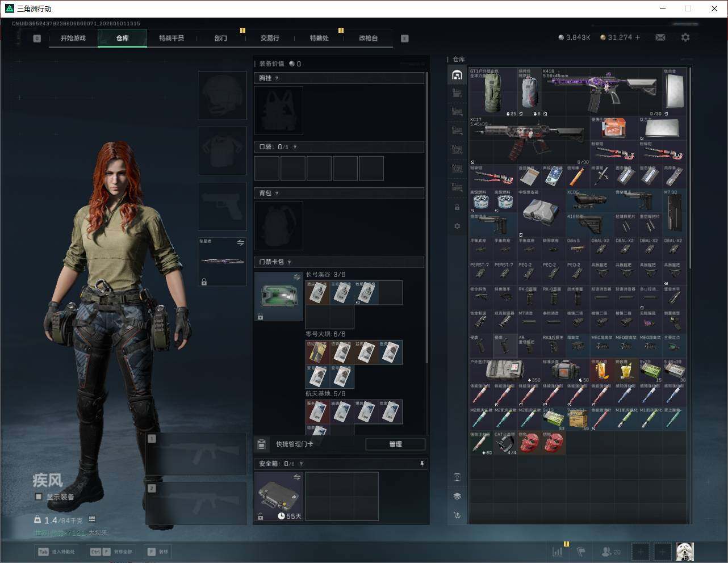Toggle swap arrows on the key card case

[297, 277]
